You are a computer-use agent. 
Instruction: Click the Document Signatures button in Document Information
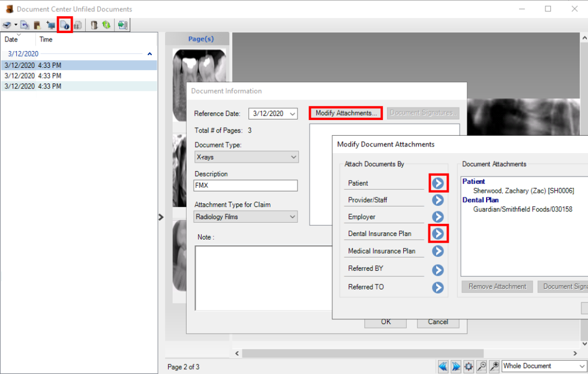(423, 113)
